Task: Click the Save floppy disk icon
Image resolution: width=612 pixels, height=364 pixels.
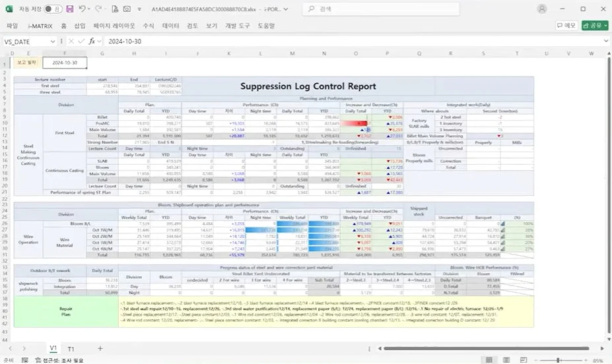Action: point(69,10)
